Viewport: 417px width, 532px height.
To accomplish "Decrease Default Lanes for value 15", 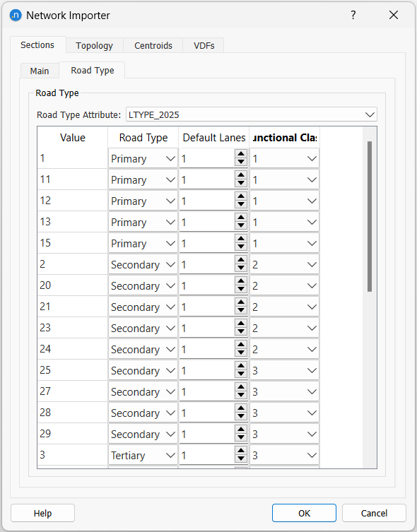I will (241, 247).
